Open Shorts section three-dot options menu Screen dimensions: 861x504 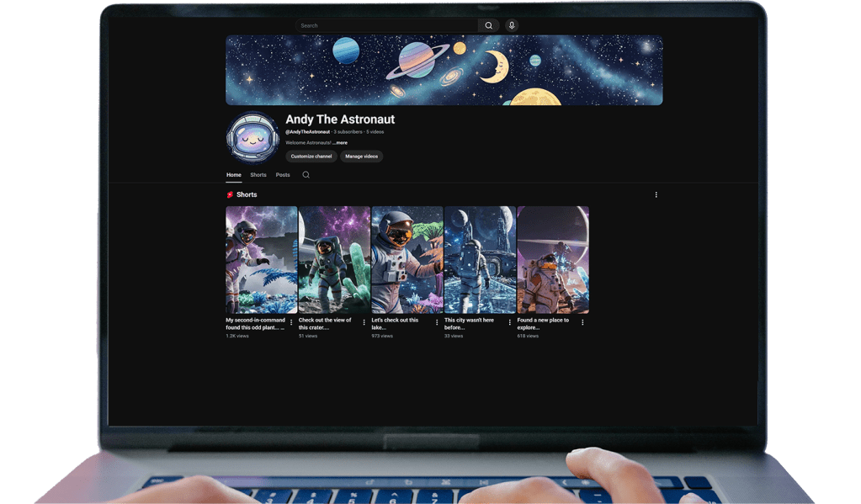pyautogui.click(x=656, y=195)
